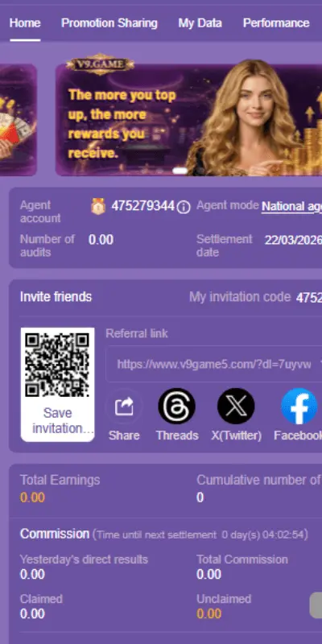Click Save invitation button under QR code
The width and height of the screenshot is (322, 644).
point(57,420)
